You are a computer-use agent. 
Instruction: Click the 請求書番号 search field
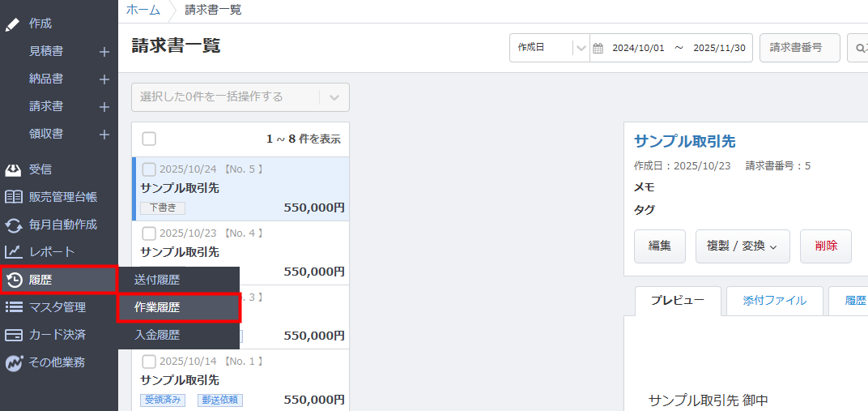[x=798, y=48]
